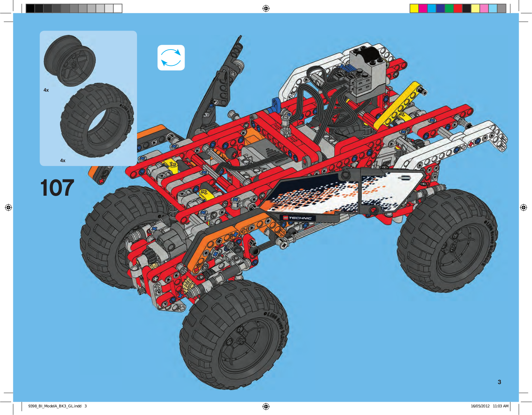Viewport: 532px width, 415px height.
Task: Pick the pink swatch in the color bar
Action: pyautogui.click(x=484, y=8)
